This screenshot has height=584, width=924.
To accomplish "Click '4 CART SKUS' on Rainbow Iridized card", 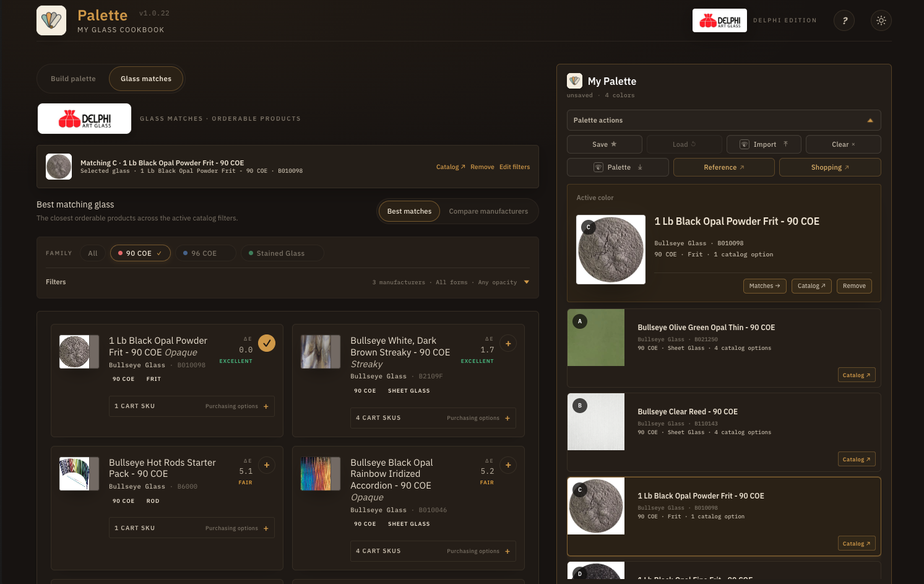I will pyautogui.click(x=378, y=551).
